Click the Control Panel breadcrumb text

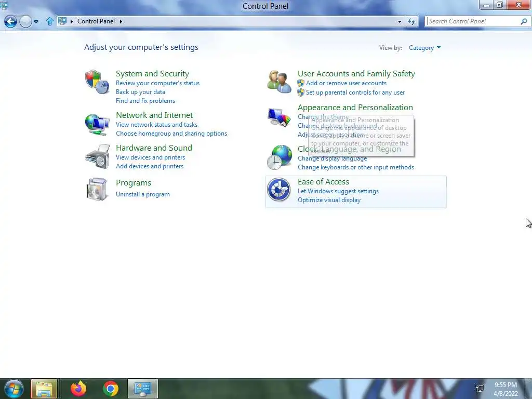[x=96, y=21]
